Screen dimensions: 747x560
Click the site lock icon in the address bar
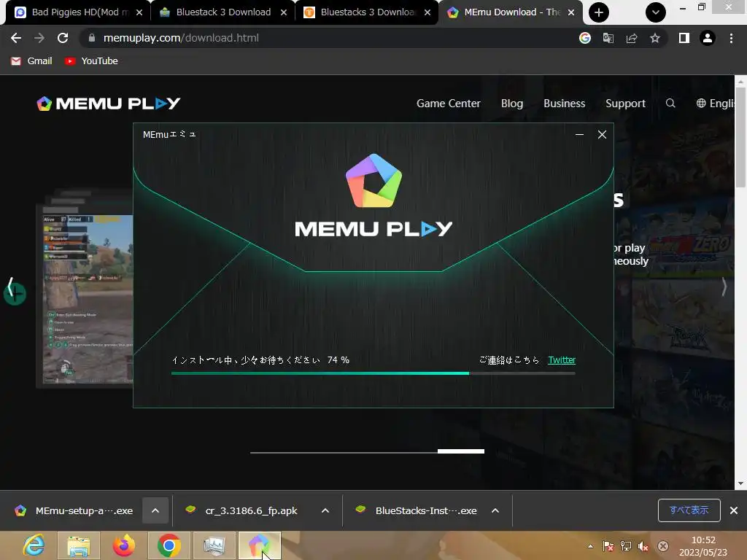(92, 38)
